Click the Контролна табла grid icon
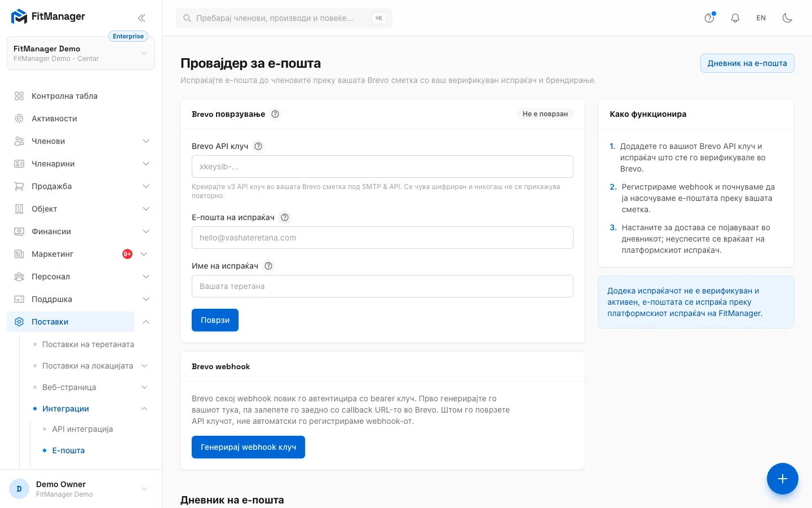The height and width of the screenshot is (508, 812). (19, 96)
